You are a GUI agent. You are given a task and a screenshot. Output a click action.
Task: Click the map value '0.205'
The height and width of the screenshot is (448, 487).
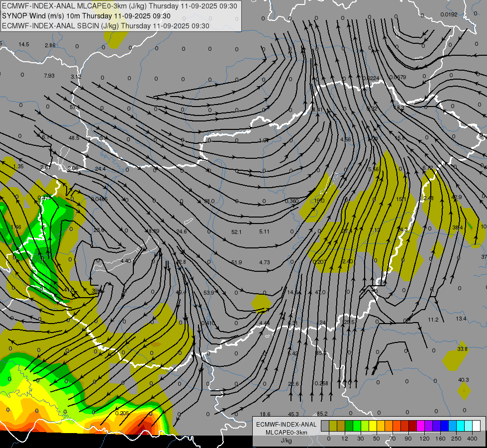click(122, 413)
